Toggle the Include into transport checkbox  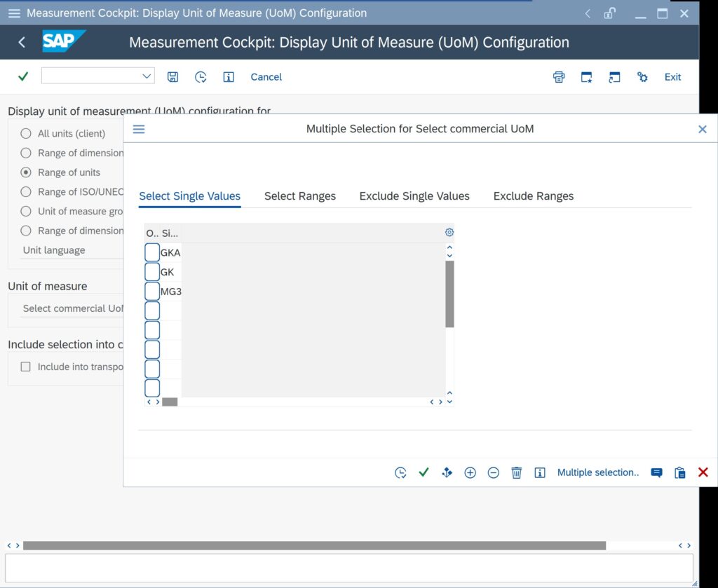pyautogui.click(x=26, y=367)
